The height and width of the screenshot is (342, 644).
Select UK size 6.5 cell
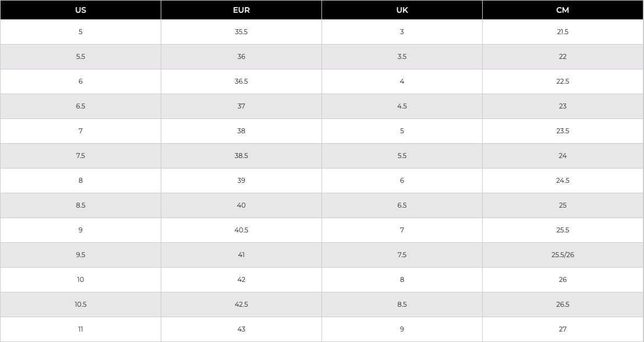tap(402, 205)
